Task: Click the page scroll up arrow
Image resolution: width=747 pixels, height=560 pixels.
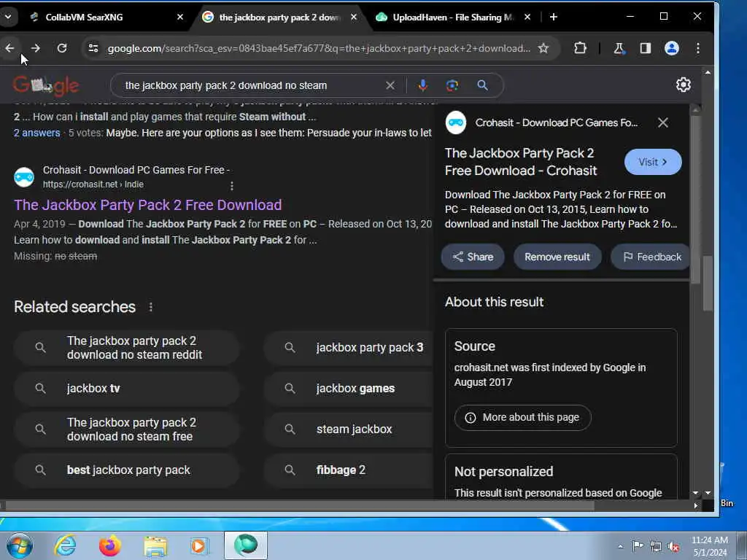Action: (708, 73)
